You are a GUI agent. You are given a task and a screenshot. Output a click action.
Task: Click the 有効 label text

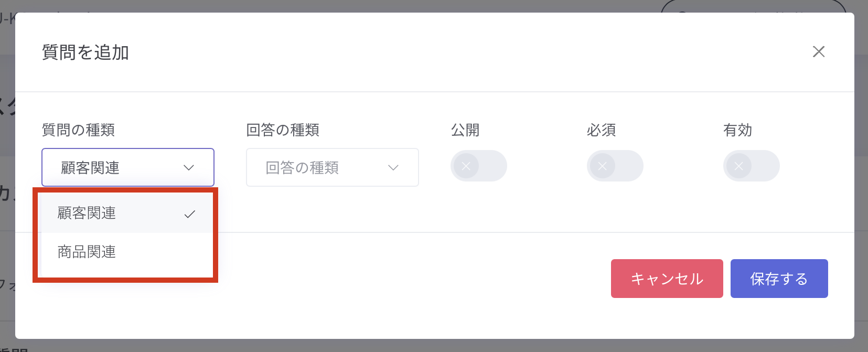pos(738,130)
